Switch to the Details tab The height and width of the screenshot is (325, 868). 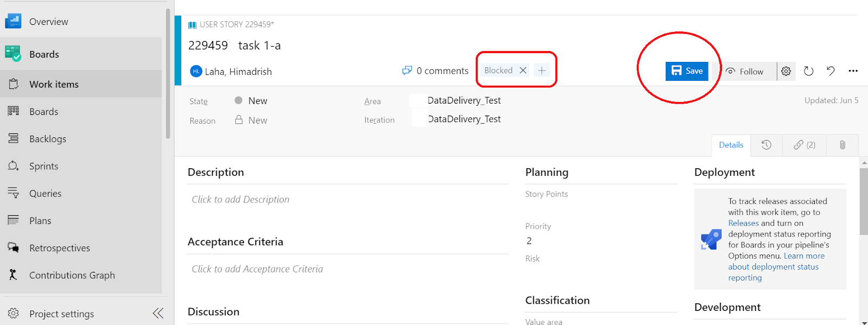coord(731,145)
